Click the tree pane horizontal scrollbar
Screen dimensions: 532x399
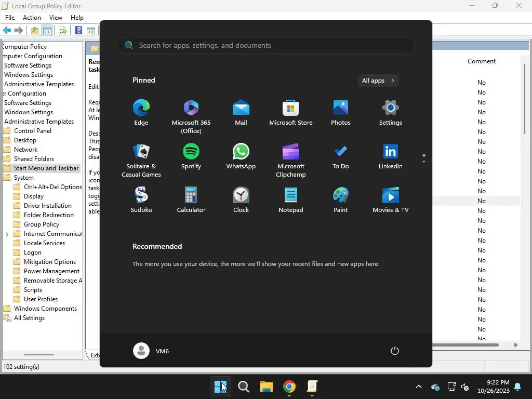point(38,354)
